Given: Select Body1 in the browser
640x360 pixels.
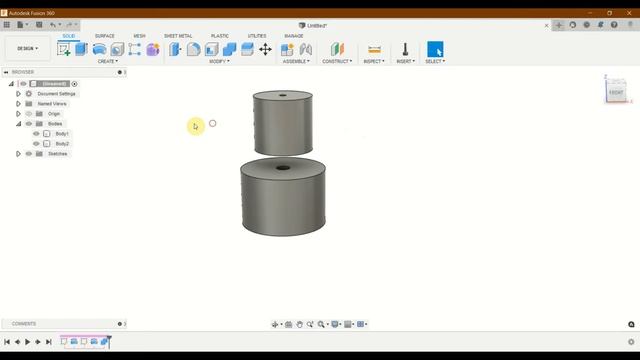Looking at the screenshot, I should click(62, 134).
